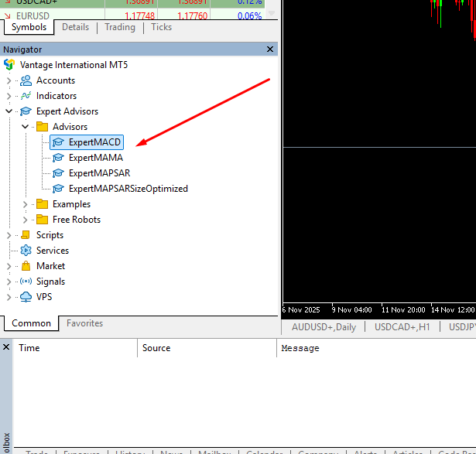The height and width of the screenshot is (454, 476).
Task: Click the EURUSD 0.06% daily change
Action: (249, 15)
